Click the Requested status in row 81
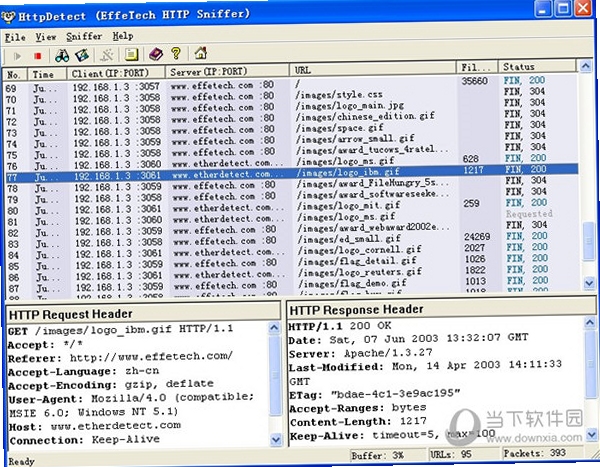This screenshot has width=600, height=467. 529,214
